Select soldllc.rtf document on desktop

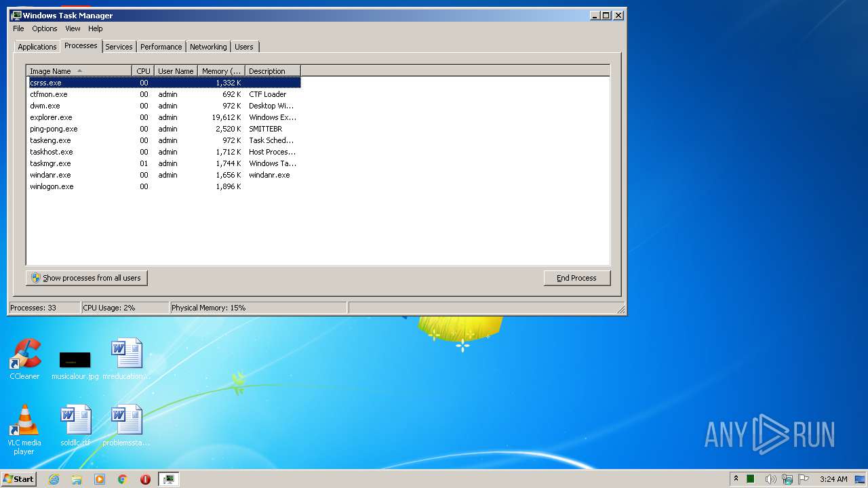tap(75, 426)
